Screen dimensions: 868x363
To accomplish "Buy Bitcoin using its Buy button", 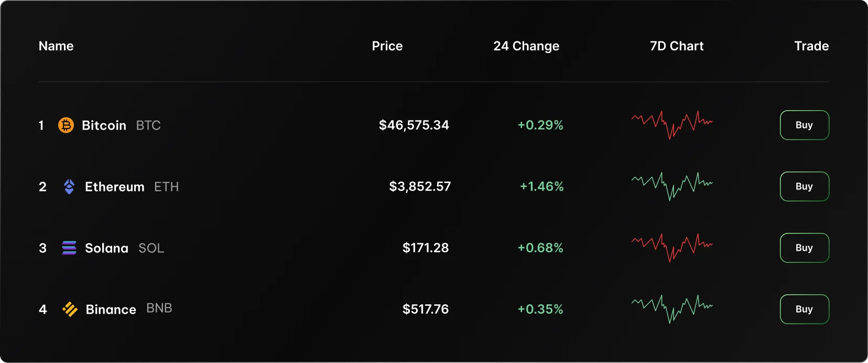I will pos(805,125).
